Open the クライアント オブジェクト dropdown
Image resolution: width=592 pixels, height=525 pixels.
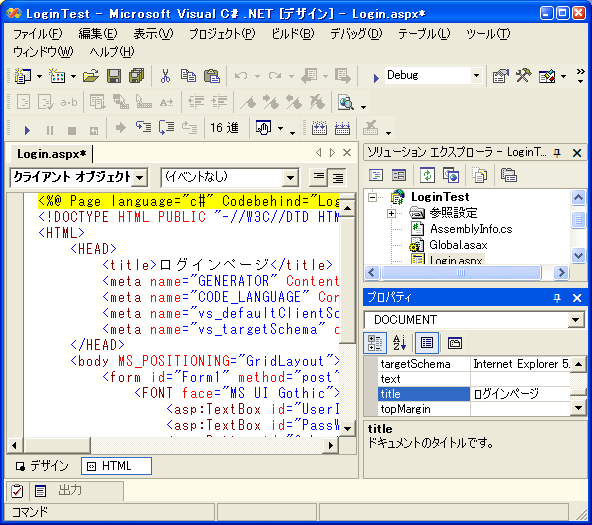pyautogui.click(x=140, y=177)
